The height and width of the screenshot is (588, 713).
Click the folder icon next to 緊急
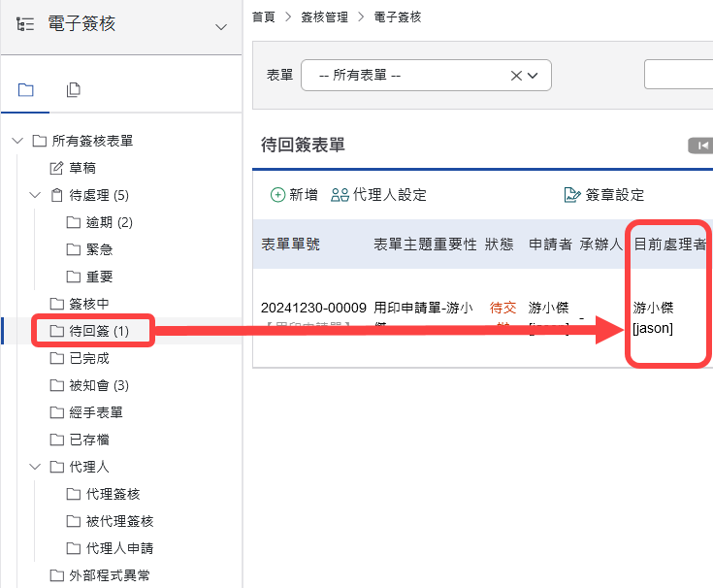pyautogui.click(x=73, y=249)
